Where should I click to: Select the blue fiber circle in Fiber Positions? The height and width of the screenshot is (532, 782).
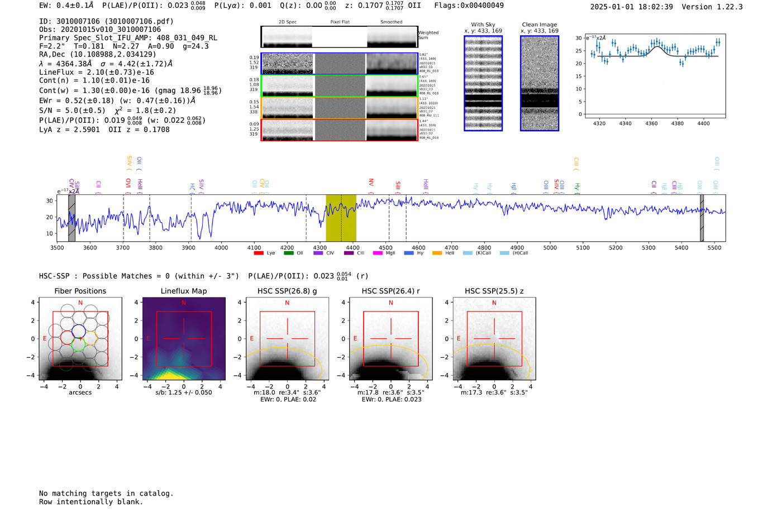79,330
